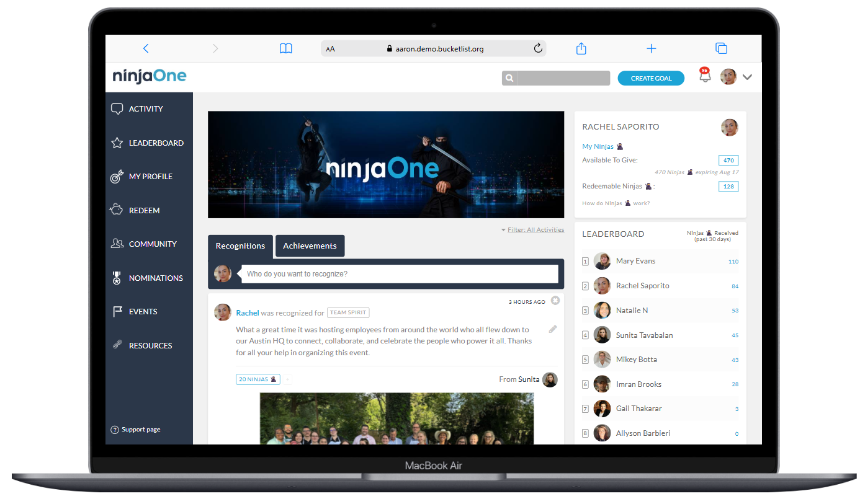Viewport: 860px width, 504px height.
Task: Tap the AA reader text size control
Action: [330, 49]
